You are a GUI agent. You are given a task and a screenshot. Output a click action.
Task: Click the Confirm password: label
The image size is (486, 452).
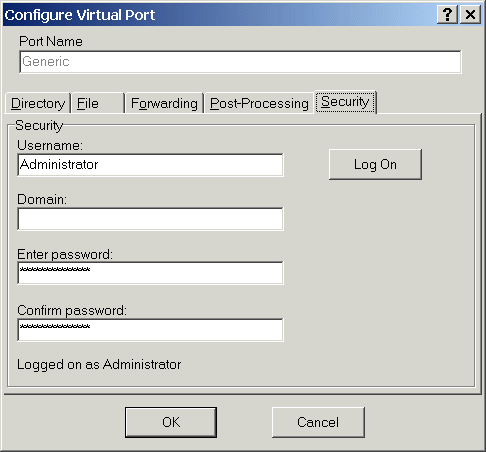[x=72, y=310]
